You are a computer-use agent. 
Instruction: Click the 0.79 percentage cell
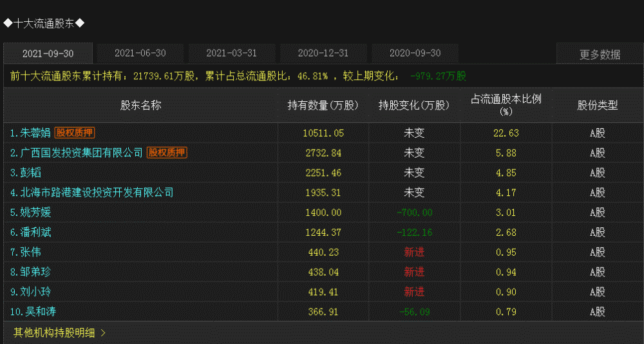pyautogui.click(x=506, y=312)
